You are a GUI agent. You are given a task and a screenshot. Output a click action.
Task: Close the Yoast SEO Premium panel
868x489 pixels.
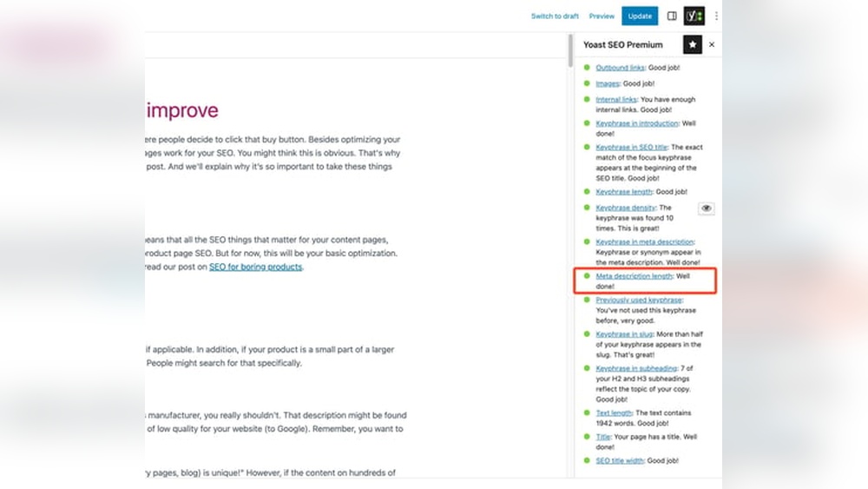pyautogui.click(x=712, y=44)
